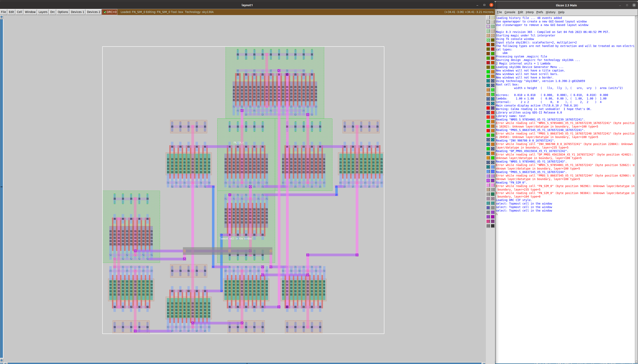Select the yellow-dotted layer icon
The height and width of the screenshot is (364, 638).
click(488, 190)
